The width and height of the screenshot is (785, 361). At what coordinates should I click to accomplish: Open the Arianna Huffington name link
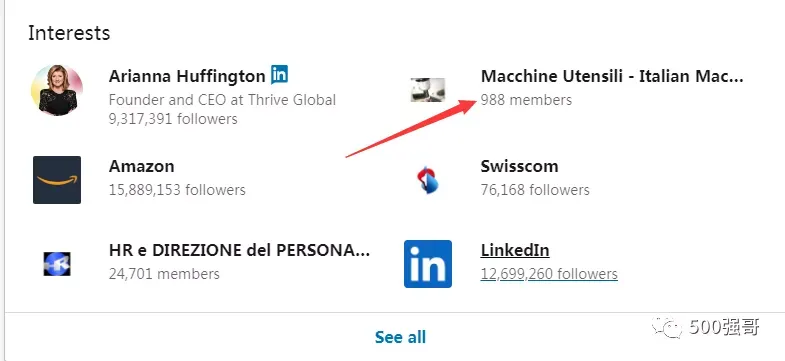pos(187,76)
